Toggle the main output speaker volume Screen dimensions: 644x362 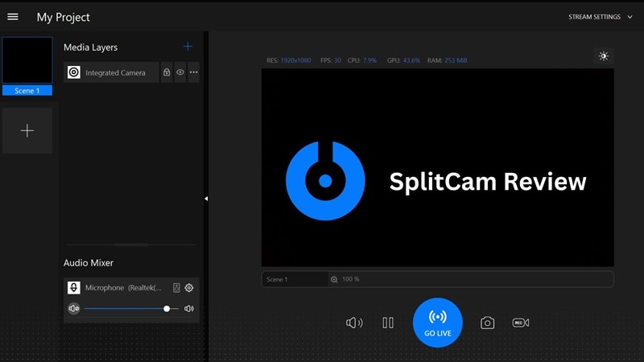click(x=354, y=323)
